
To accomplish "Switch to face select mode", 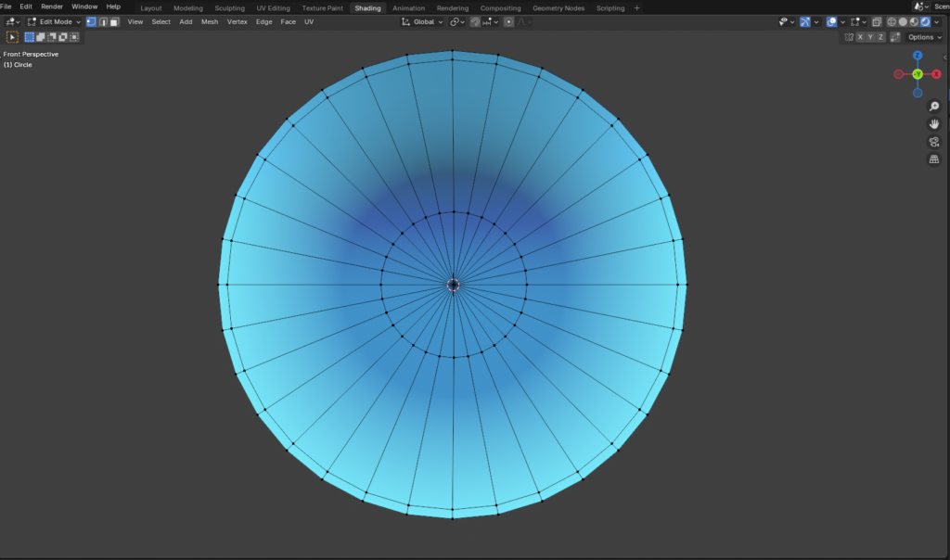I will (114, 22).
